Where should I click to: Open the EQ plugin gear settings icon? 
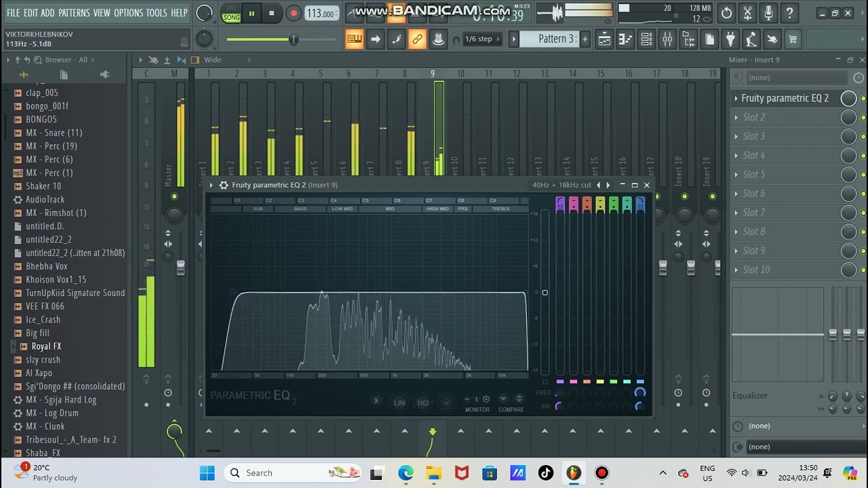224,185
